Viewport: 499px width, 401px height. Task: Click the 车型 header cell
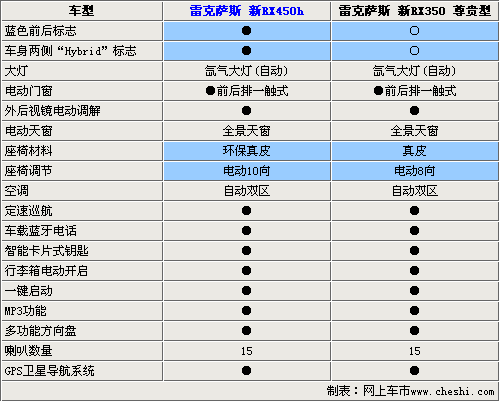tap(82, 11)
